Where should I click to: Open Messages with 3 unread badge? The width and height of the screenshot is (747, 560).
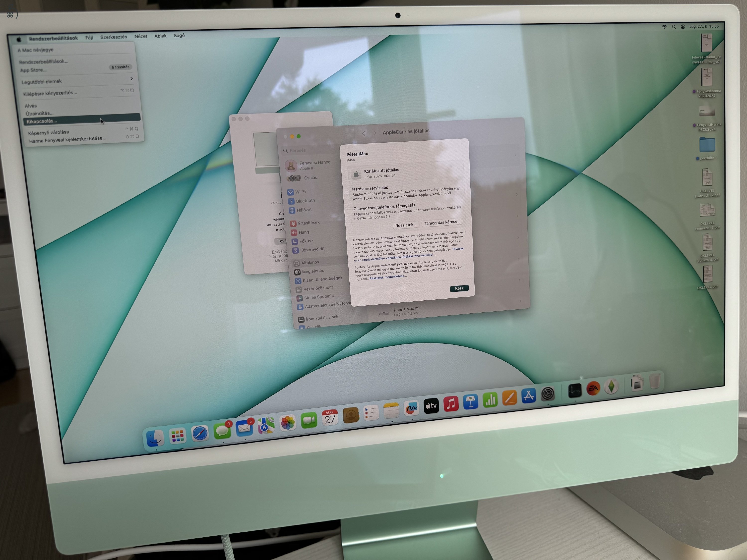point(222,430)
